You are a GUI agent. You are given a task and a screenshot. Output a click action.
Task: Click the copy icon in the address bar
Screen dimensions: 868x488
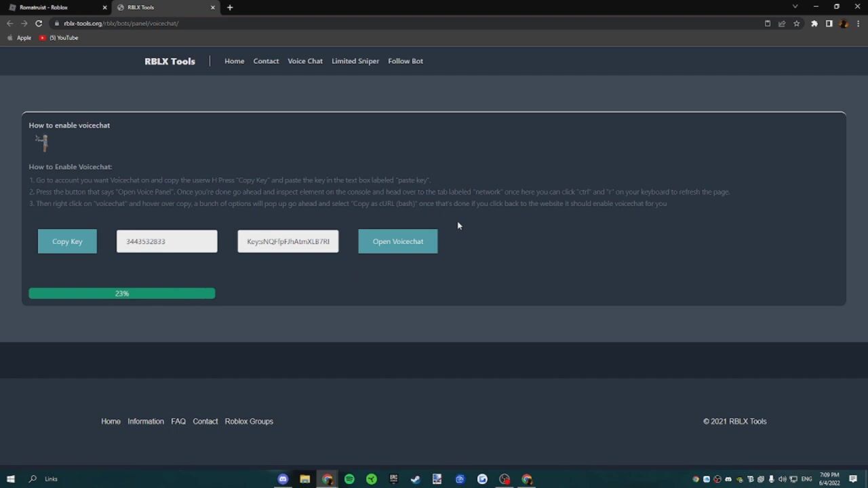point(768,23)
